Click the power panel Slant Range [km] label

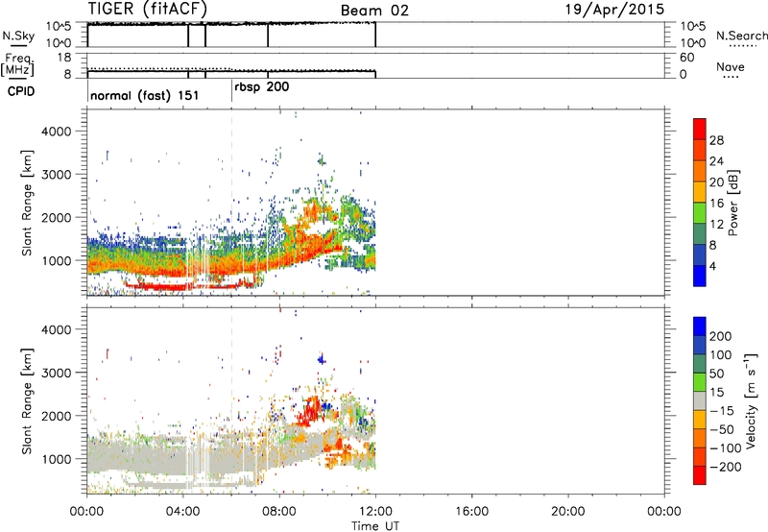[x=27, y=203]
